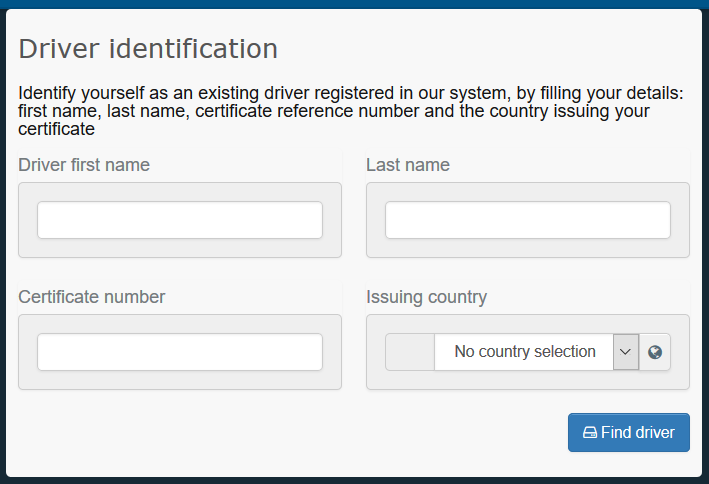The height and width of the screenshot is (484, 709).
Task: Click the globe icon beside country selector
Action: 655,352
